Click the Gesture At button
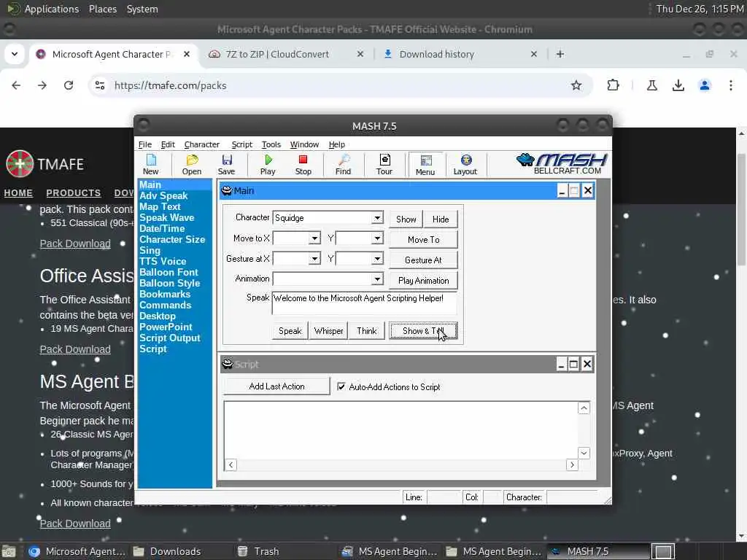The image size is (747, 560). (x=424, y=260)
